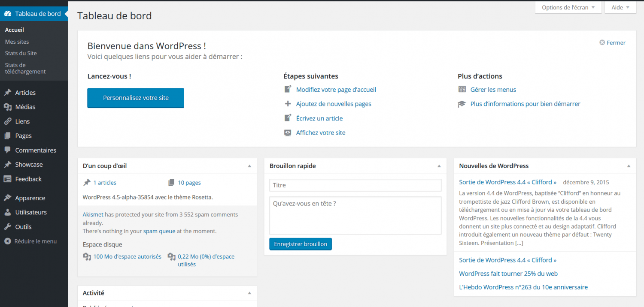Follow the Gérer les menus link
This screenshot has height=307, width=644.
tap(493, 90)
